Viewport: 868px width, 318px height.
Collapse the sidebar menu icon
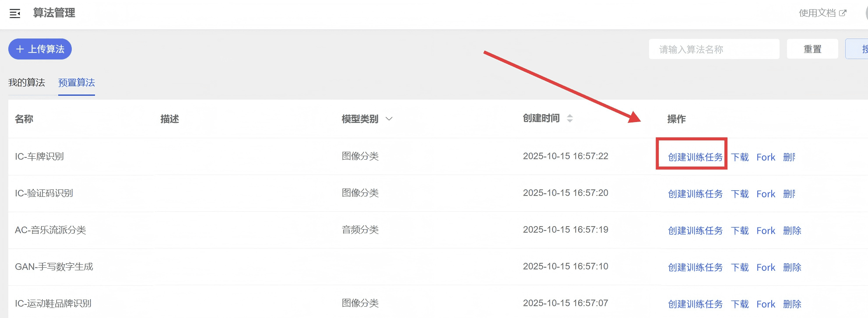tap(15, 14)
